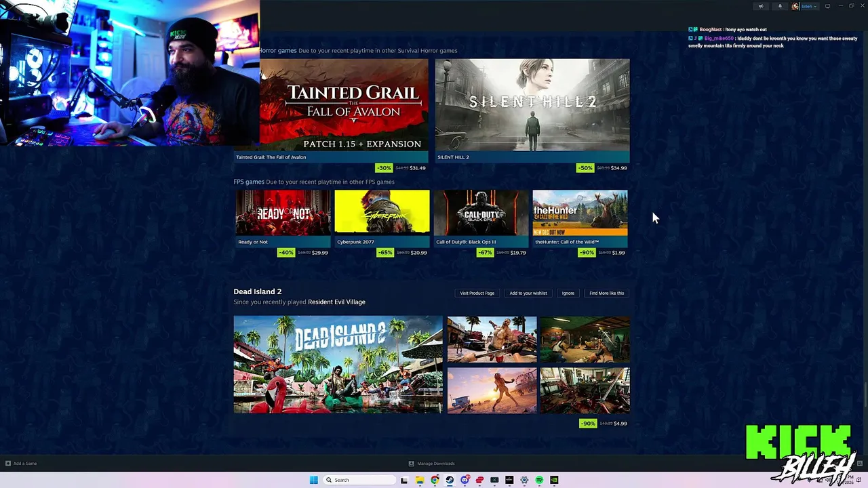Open the Windows Start menu
Image resolution: width=868 pixels, height=488 pixels.
pos(313,480)
